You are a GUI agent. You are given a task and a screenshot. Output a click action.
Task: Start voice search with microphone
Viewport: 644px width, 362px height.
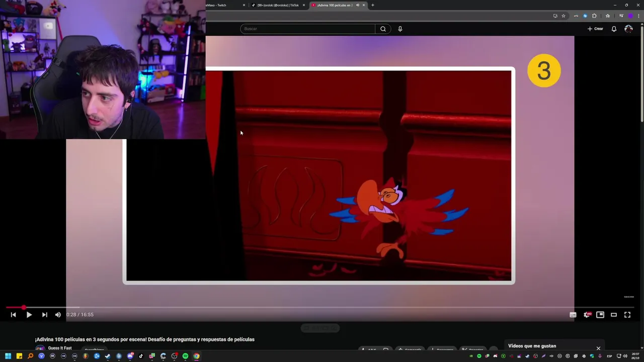pos(400,29)
